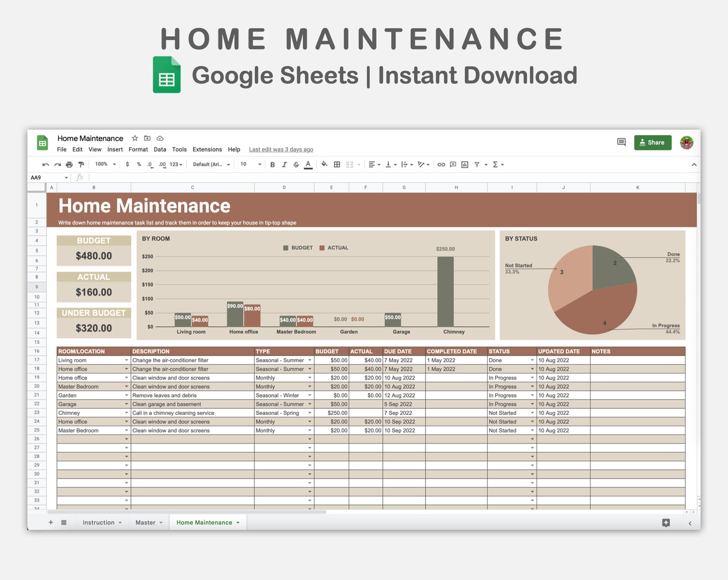The height and width of the screenshot is (580, 728).
Task: Toggle strikethrough formatting
Action: click(x=296, y=164)
